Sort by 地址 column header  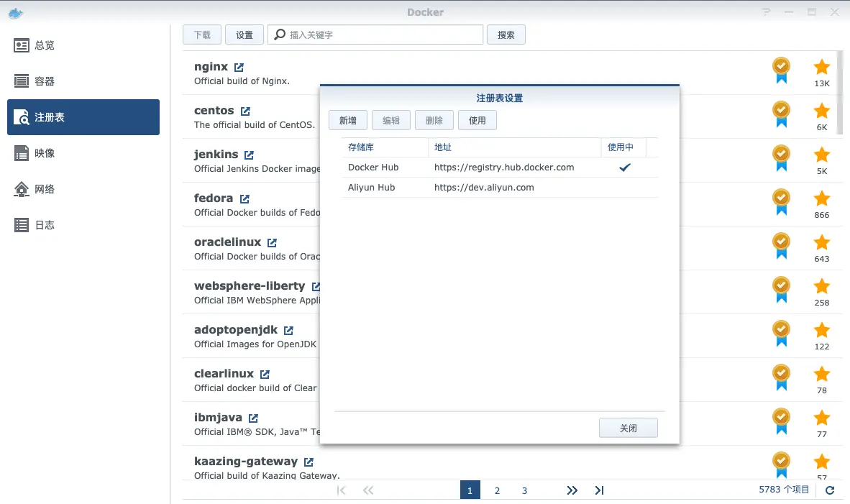click(514, 147)
